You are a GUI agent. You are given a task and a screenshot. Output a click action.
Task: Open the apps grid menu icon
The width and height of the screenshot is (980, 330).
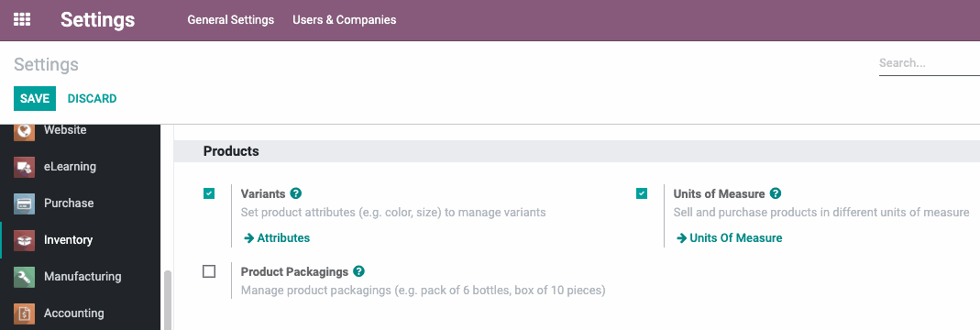(x=22, y=19)
